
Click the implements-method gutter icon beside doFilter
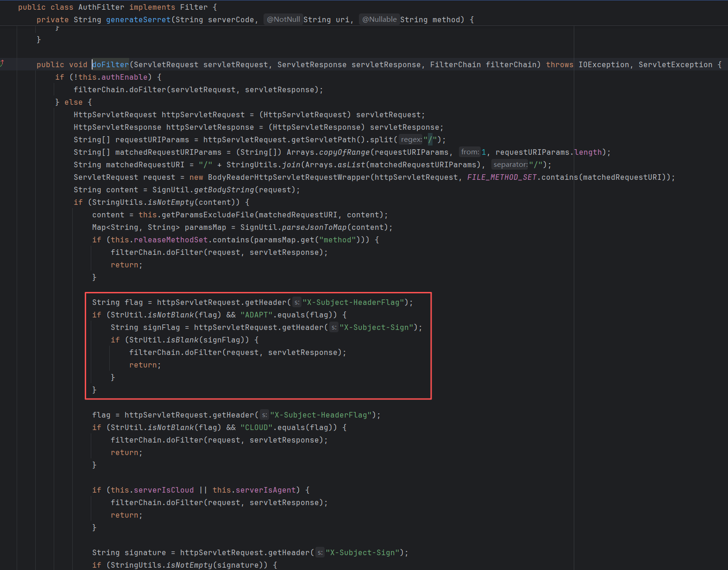tap(2, 63)
